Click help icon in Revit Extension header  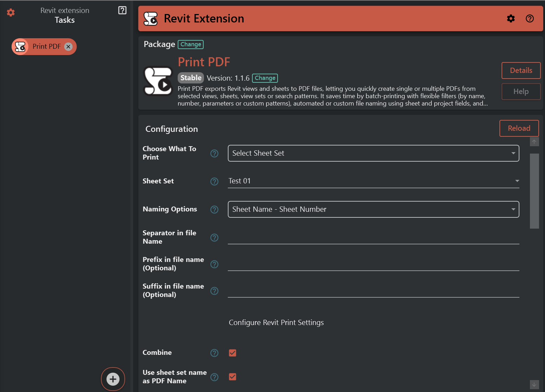tap(530, 19)
